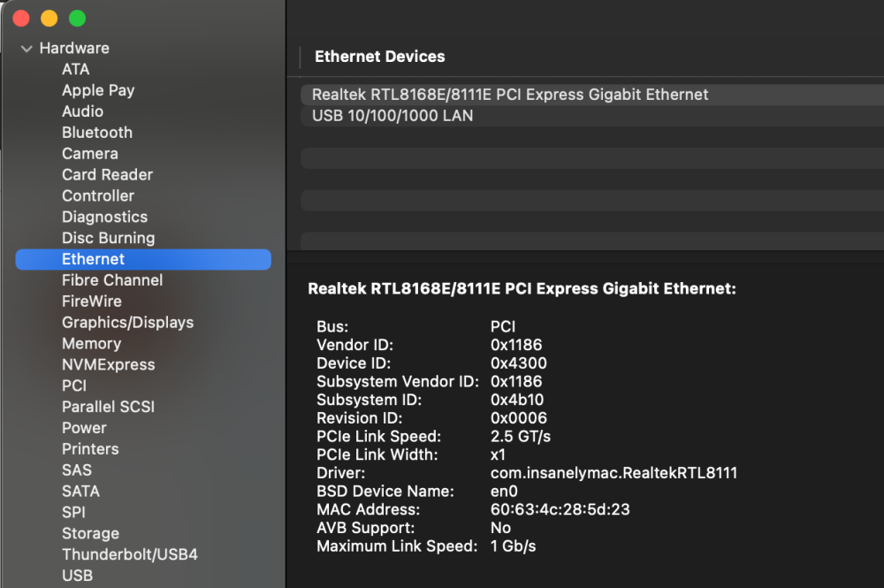The image size is (884, 588).
Task: Open the SATA hardware entry
Action: point(80,492)
